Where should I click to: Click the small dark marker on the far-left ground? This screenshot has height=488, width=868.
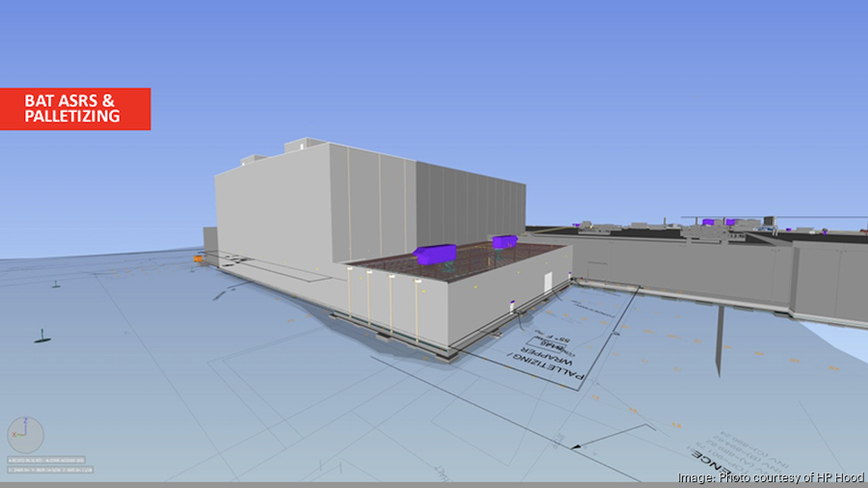[41, 337]
